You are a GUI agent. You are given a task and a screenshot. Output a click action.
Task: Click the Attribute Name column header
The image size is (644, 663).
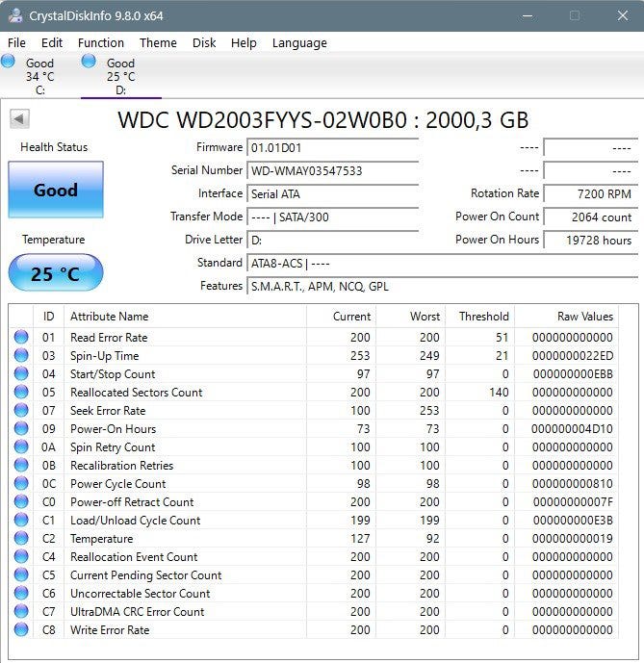(x=186, y=317)
